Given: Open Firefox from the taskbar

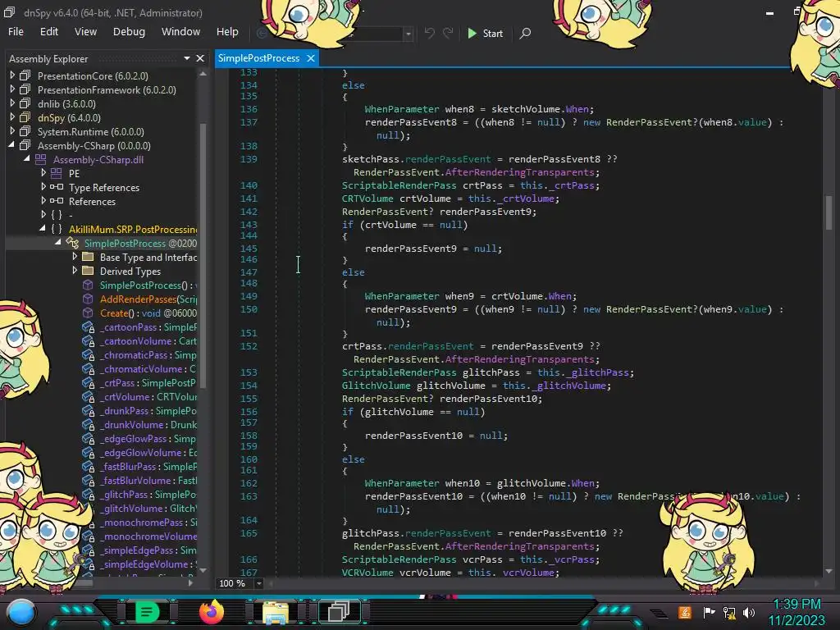Looking at the screenshot, I should (211, 612).
